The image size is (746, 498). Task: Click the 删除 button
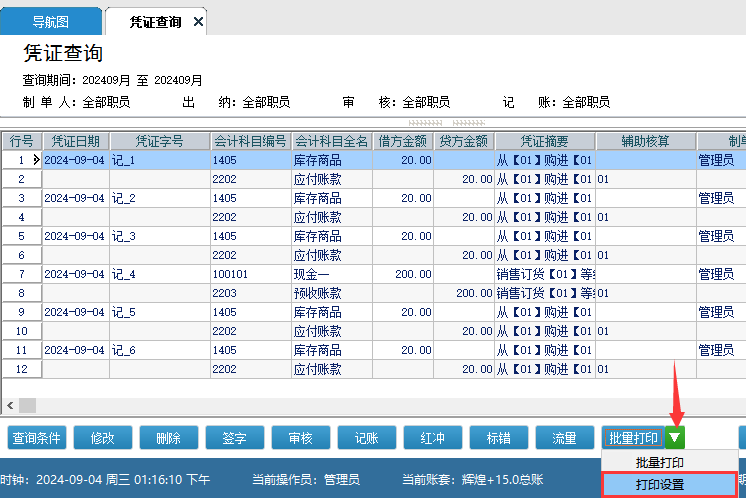click(x=168, y=438)
